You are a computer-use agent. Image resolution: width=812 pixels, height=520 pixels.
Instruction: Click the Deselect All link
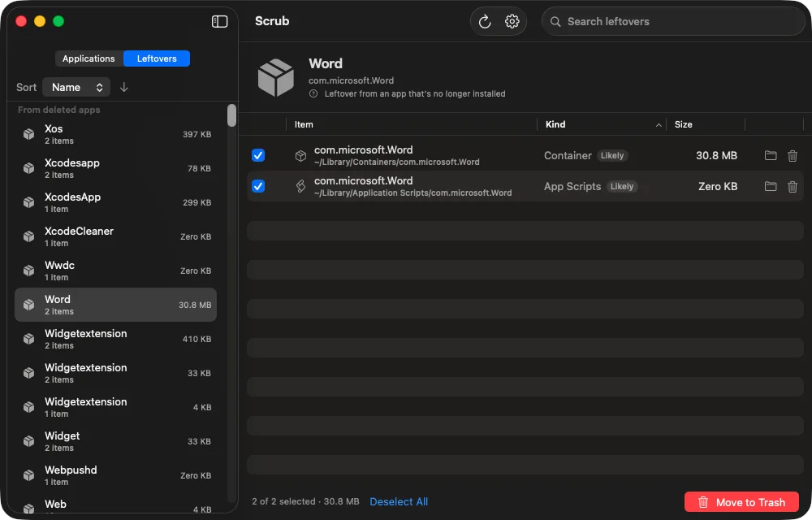click(x=399, y=501)
